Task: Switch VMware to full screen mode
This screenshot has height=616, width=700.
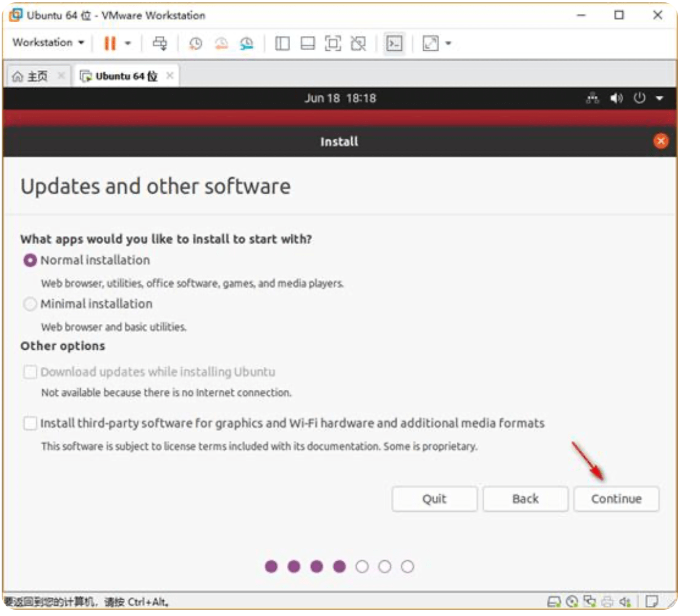Action: click(x=333, y=43)
